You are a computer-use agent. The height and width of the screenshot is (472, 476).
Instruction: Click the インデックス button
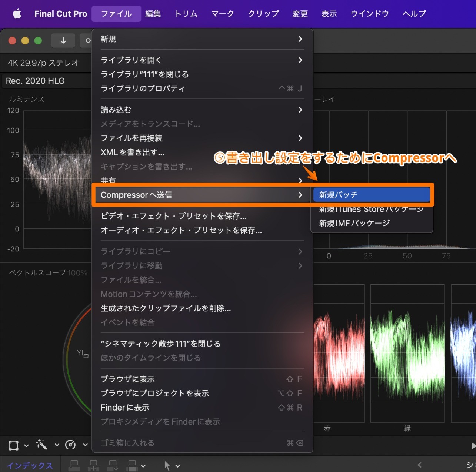pyautogui.click(x=30, y=466)
